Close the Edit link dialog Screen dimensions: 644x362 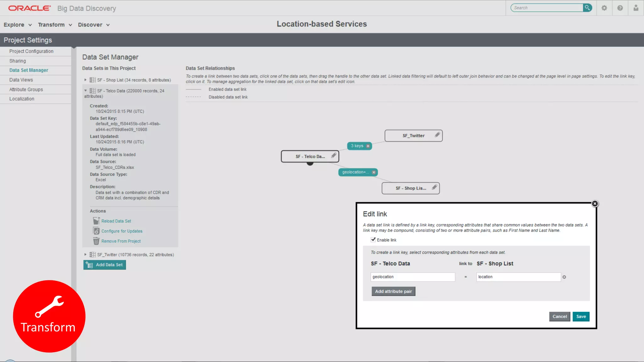click(595, 204)
